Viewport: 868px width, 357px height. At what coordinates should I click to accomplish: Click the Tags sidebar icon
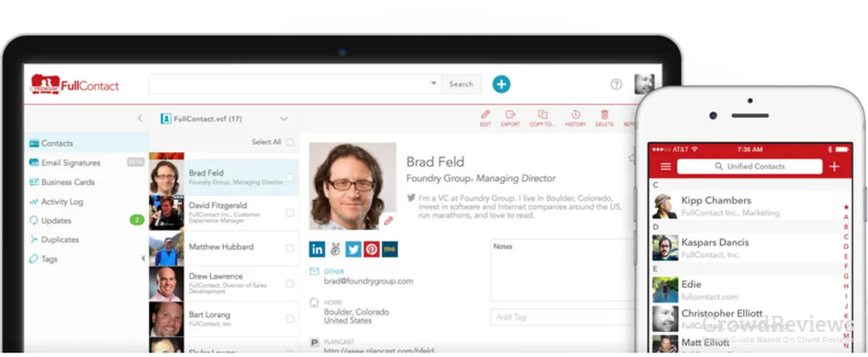pos(34,259)
